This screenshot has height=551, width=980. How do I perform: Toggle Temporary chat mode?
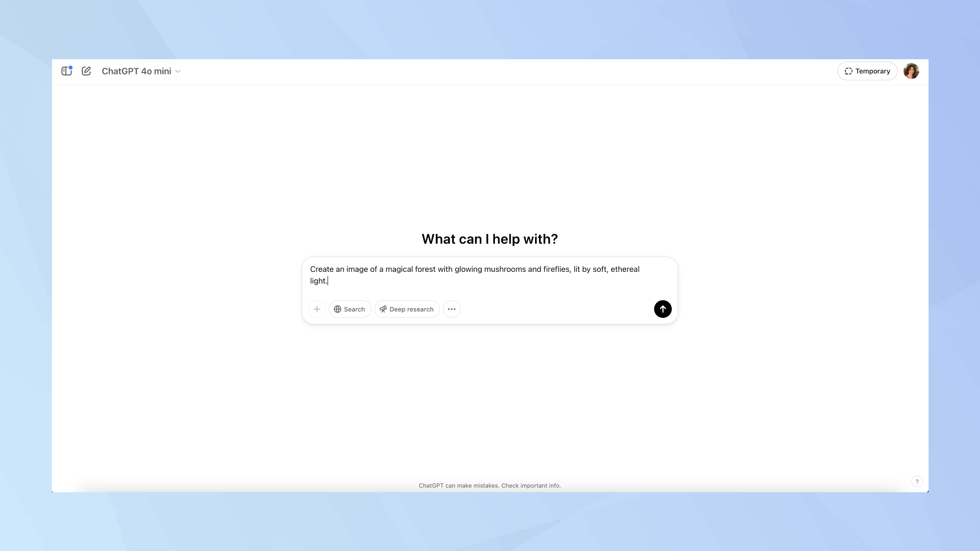click(868, 72)
